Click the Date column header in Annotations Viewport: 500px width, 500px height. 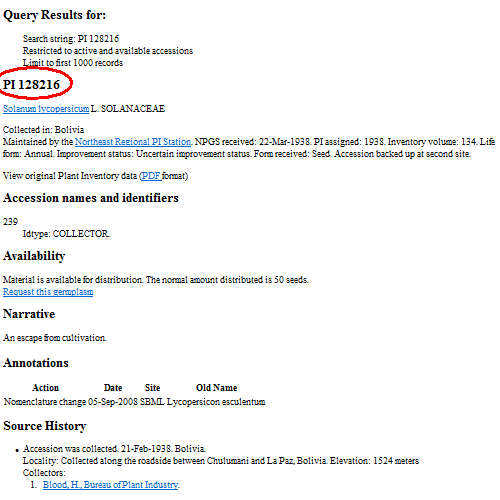[113, 388]
